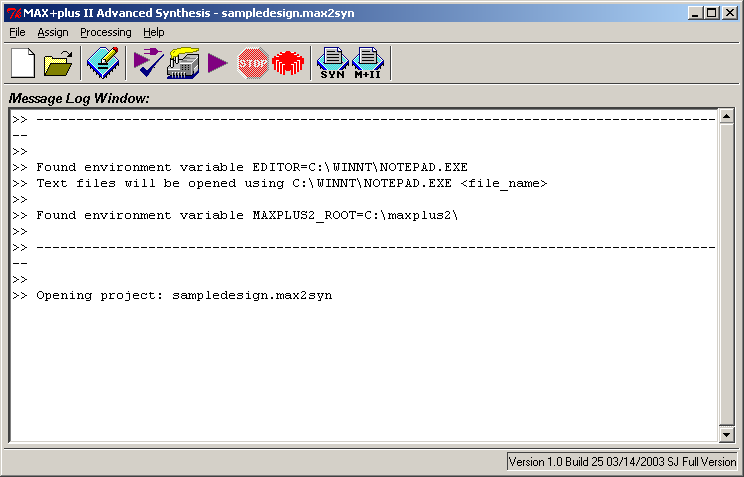
Task: Click the version info in the status bar
Action: pos(623,462)
